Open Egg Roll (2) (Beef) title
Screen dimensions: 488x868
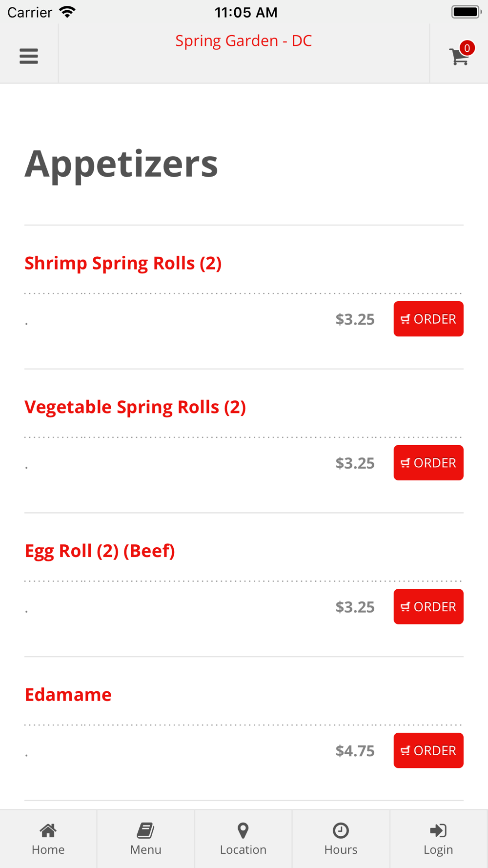[x=100, y=551]
